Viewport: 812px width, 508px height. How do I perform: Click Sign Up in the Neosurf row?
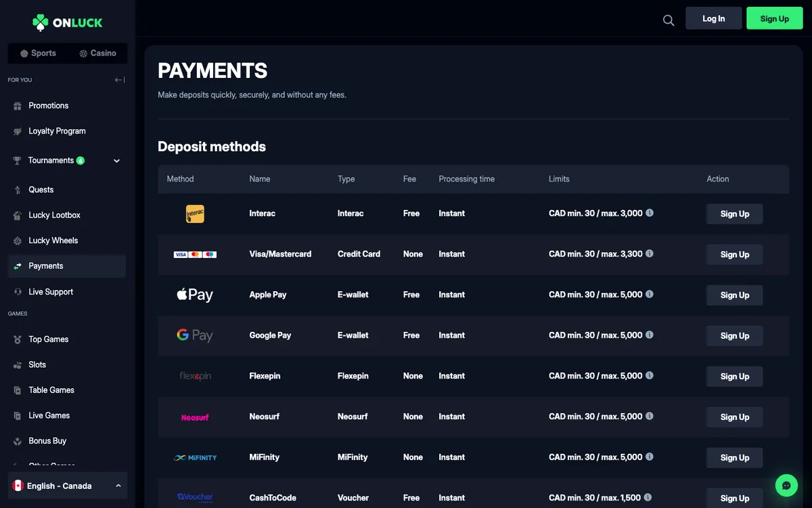point(734,417)
